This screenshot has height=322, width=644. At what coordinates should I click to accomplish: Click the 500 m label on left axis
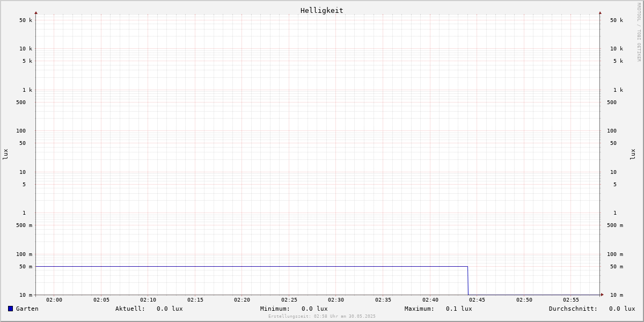(x=24, y=225)
